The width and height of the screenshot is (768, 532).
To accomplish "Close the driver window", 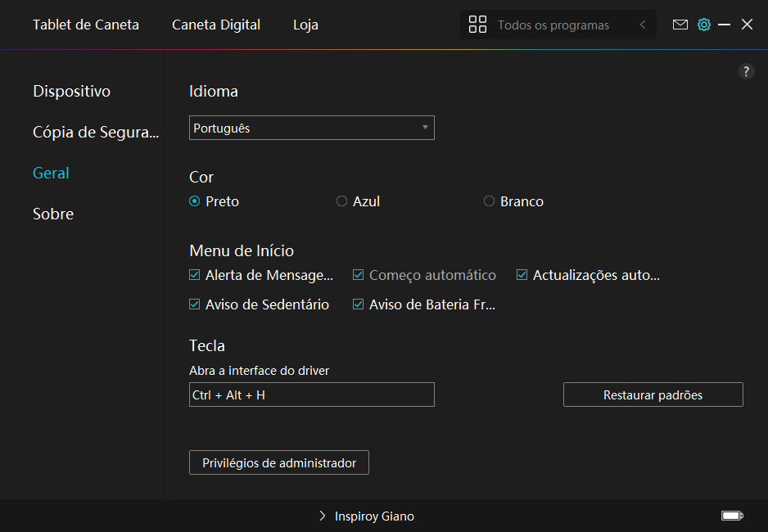I will [747, 25].
